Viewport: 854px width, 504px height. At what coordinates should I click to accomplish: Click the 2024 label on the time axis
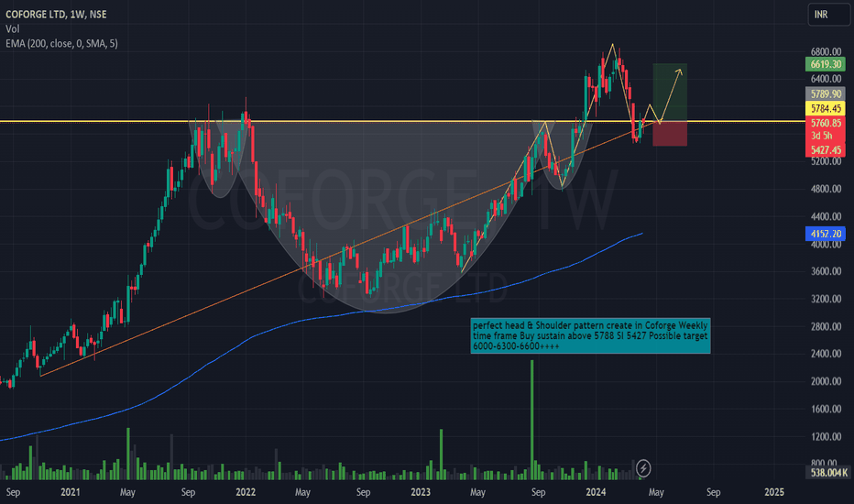(x=596, y=492)
